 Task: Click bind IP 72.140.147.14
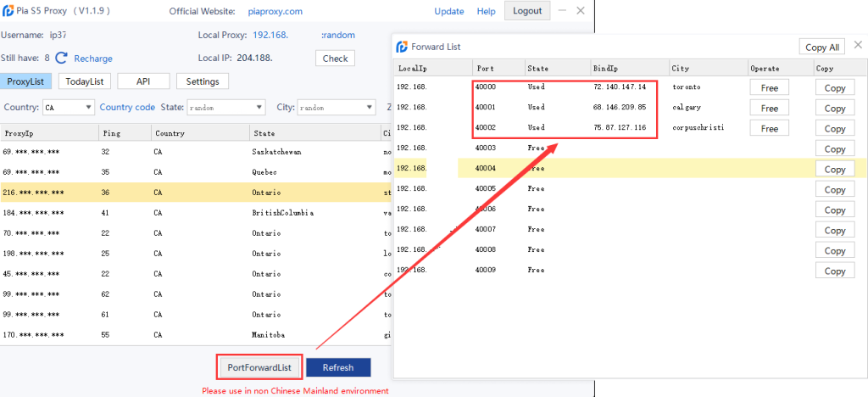[620, 87]
